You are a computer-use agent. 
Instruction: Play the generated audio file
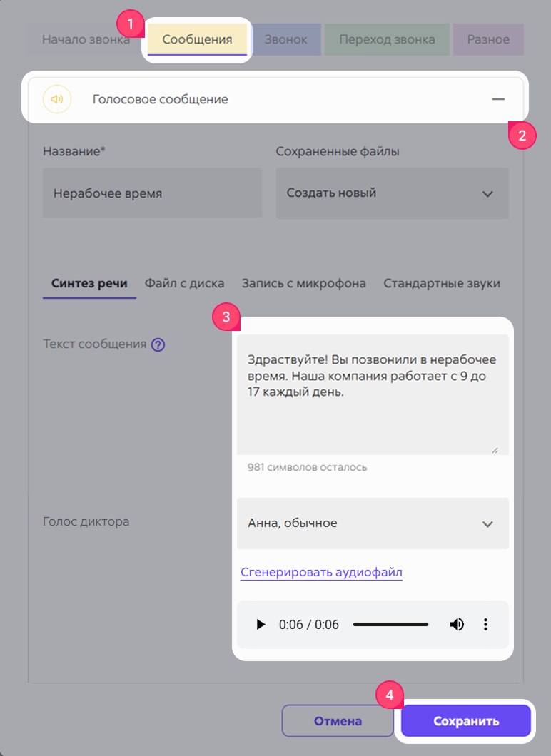[261, 624]
